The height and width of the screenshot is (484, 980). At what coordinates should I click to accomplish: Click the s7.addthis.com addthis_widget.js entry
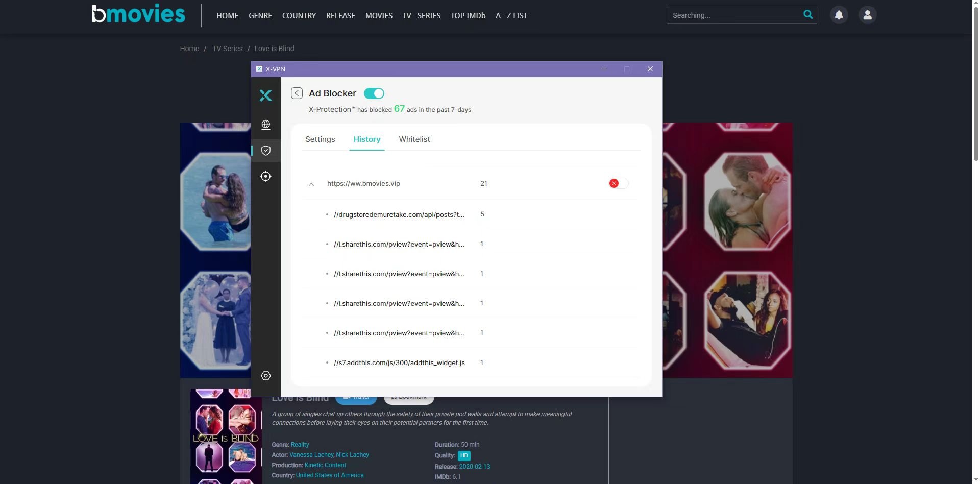[399, 362]
